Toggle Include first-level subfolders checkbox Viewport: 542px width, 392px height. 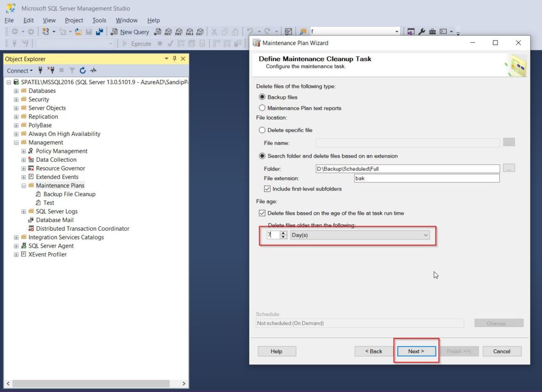(x=267, y=189)
